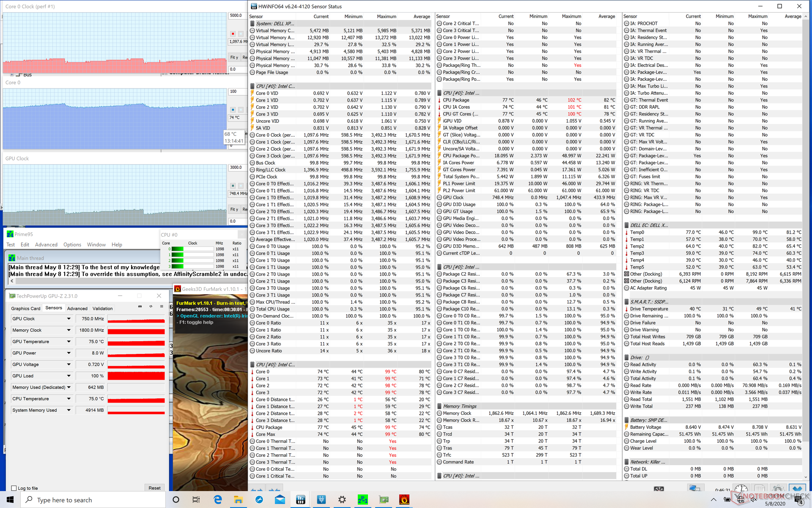Click the GPU-Z screenshot camera icon
The height and width of the screenshot is (508, 812).
click(x=140, y=306)
